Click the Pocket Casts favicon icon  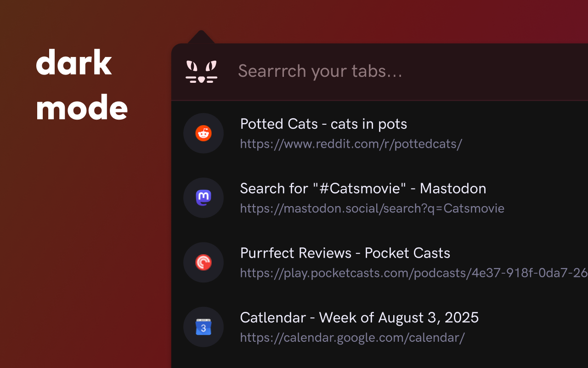click(x=203, y=263)
